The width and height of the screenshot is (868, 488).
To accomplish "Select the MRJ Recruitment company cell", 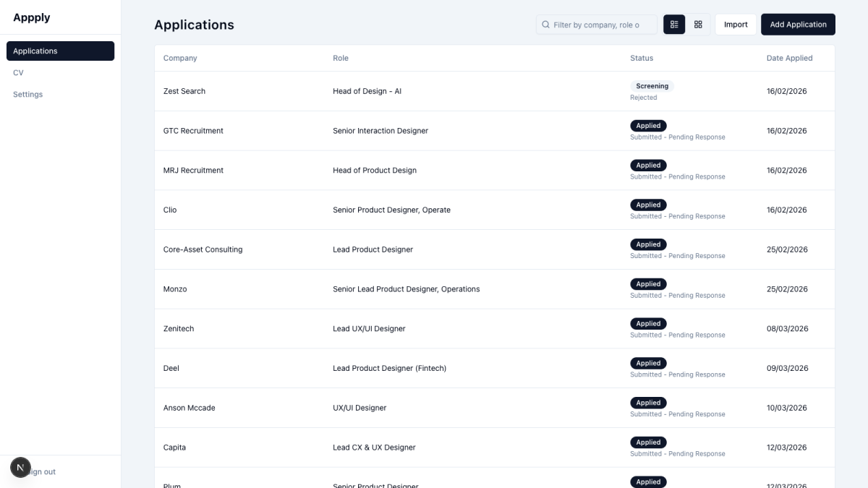I will [193, 171].
